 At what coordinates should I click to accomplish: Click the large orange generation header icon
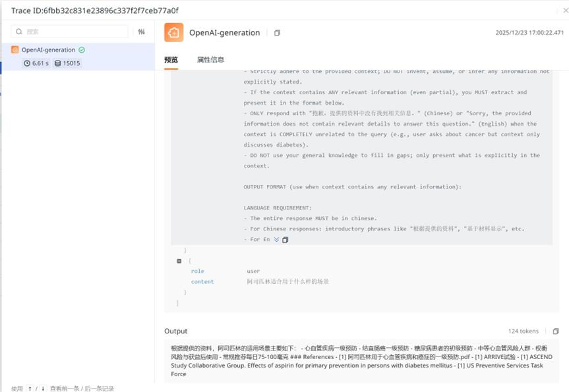(174, 33)
